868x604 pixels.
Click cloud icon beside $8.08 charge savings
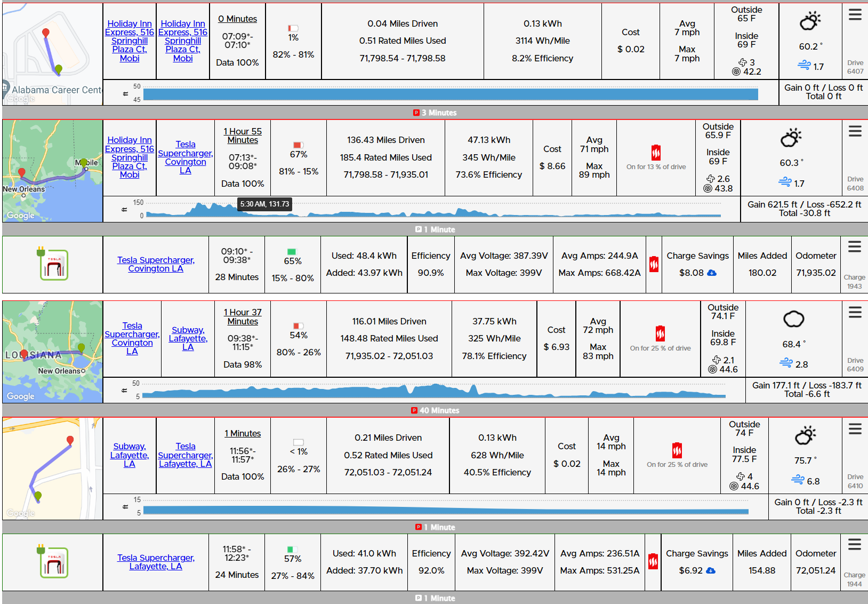point(712,273)
